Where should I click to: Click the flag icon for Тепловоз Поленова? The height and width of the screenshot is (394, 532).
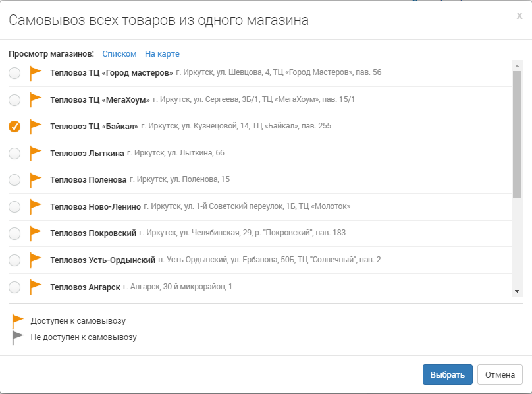(x=36, y=179)
